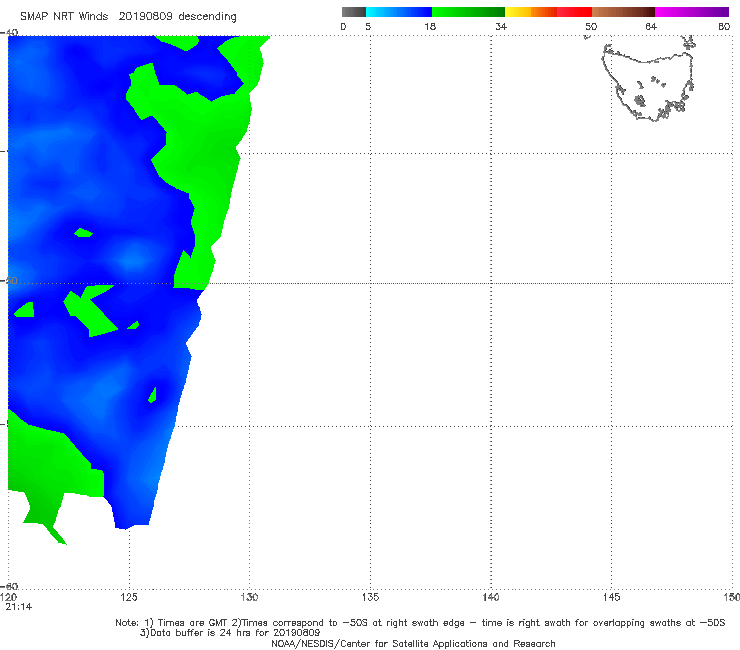Click the color bar label '34'

[501, 26]
